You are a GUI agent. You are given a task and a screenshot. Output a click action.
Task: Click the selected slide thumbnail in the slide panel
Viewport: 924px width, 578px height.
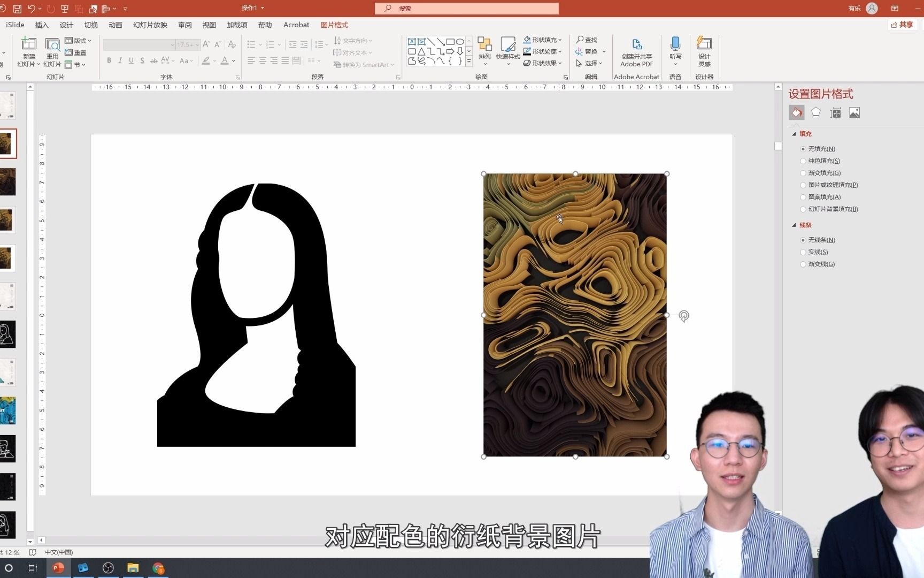[x=7, y=143]
